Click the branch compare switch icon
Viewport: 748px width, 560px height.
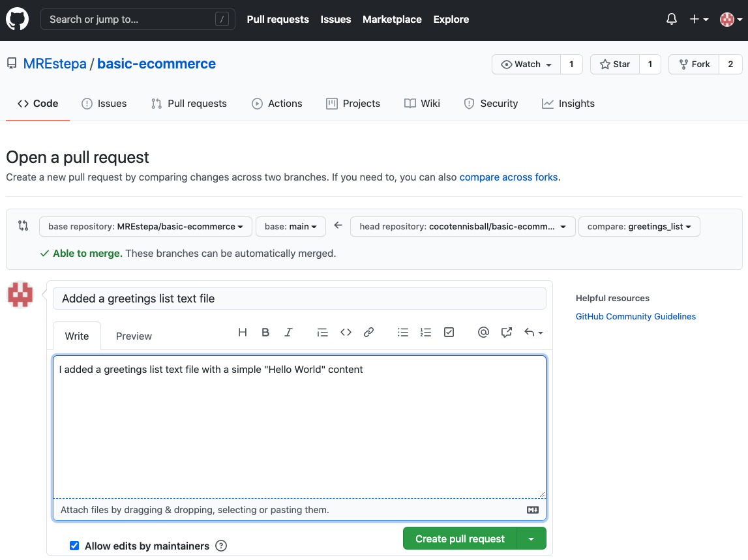pyautogui.click(x=23, y=226)
